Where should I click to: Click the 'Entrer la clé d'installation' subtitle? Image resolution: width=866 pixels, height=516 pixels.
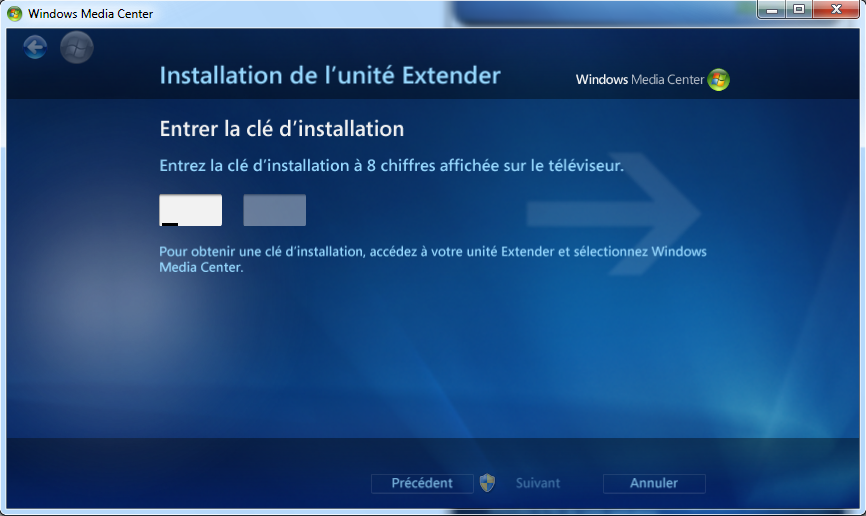pyautogui.click(x=282, y=129)
